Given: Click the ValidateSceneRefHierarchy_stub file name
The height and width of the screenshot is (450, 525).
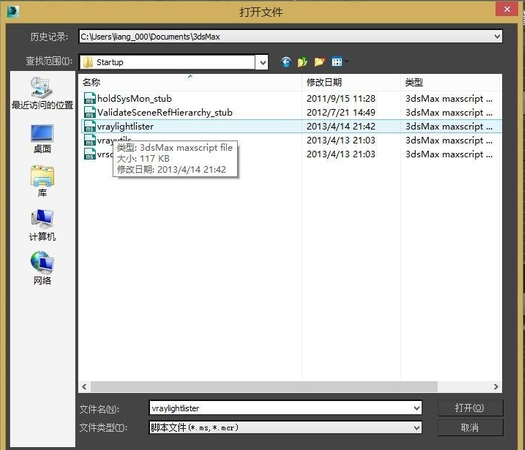Looking at the screenshot, I should 165,112.
